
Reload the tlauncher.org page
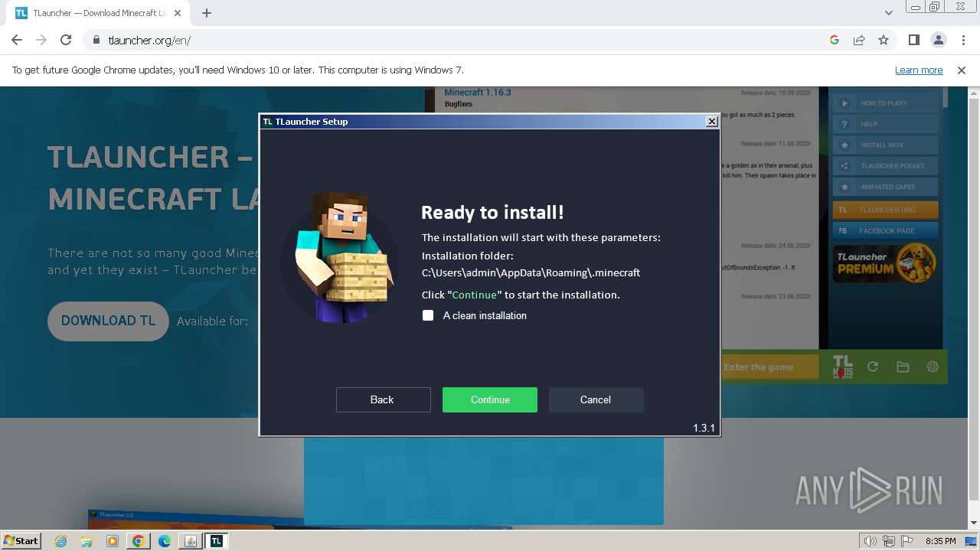(x=66, y=40)
